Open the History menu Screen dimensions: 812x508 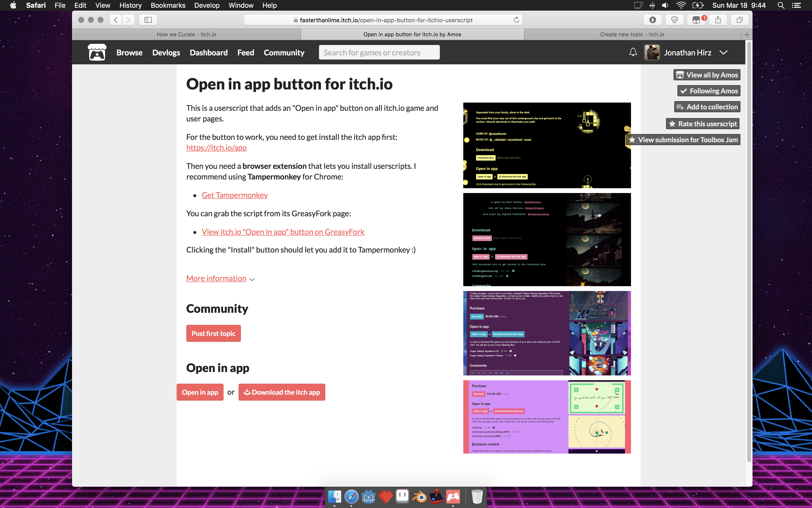130,5
